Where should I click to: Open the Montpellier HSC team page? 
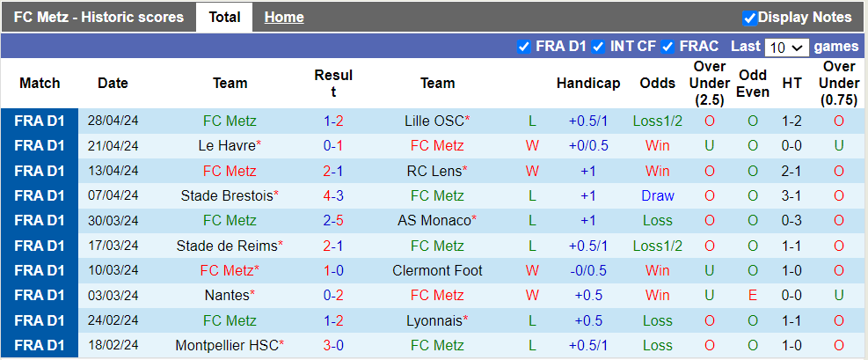pos(227,345)
